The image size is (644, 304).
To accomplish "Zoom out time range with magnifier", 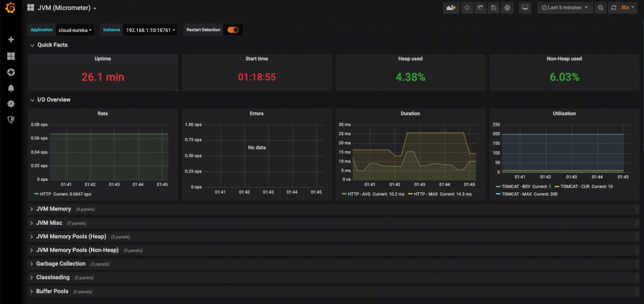I will click(x=601, y=8).
